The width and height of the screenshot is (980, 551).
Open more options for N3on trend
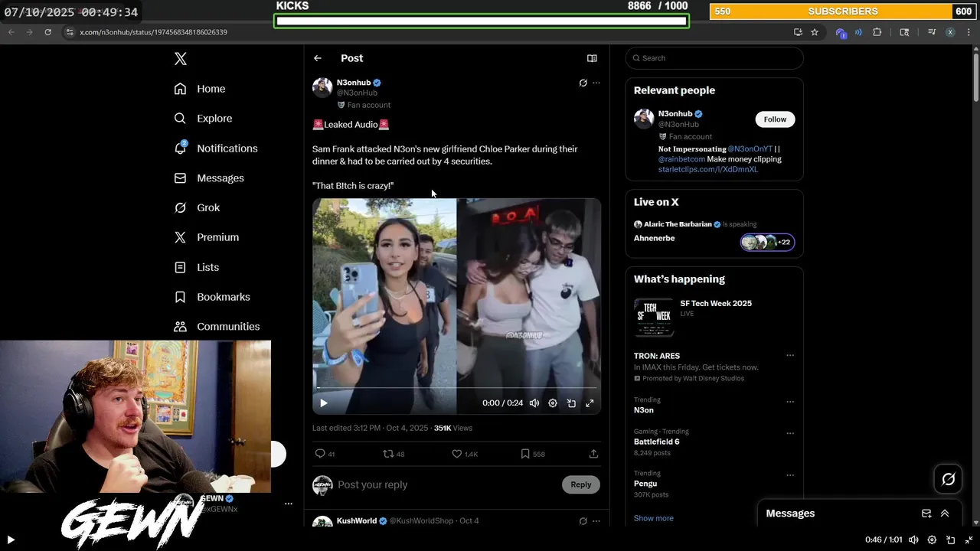[790, 402]
